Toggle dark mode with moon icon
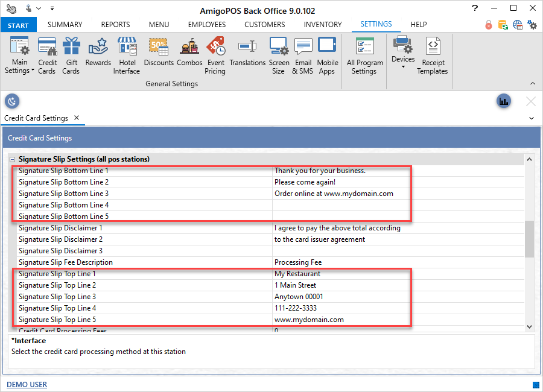543x392 pixels. click(x=12, y=101)
